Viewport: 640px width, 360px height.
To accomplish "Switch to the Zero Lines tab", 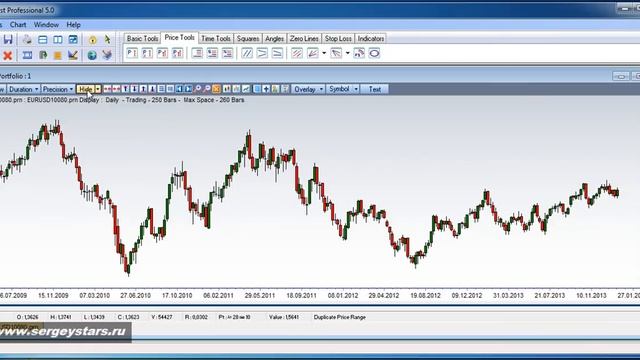I will 304,38.
